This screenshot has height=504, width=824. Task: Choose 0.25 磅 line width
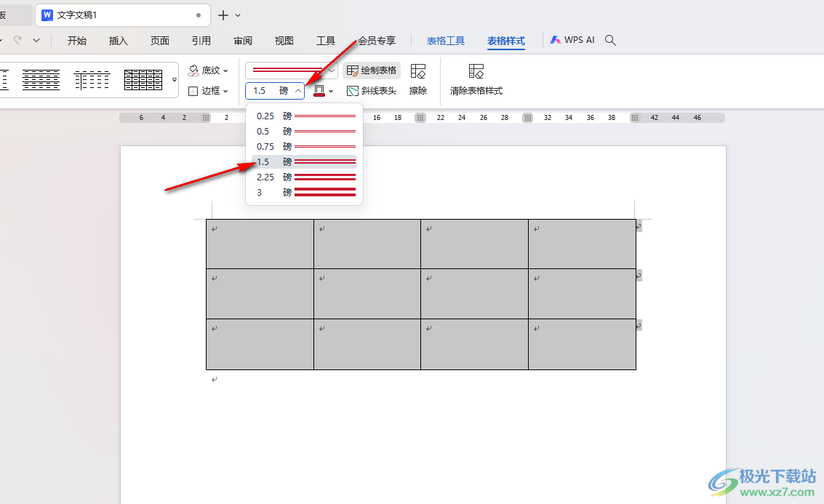coord(304,116)
